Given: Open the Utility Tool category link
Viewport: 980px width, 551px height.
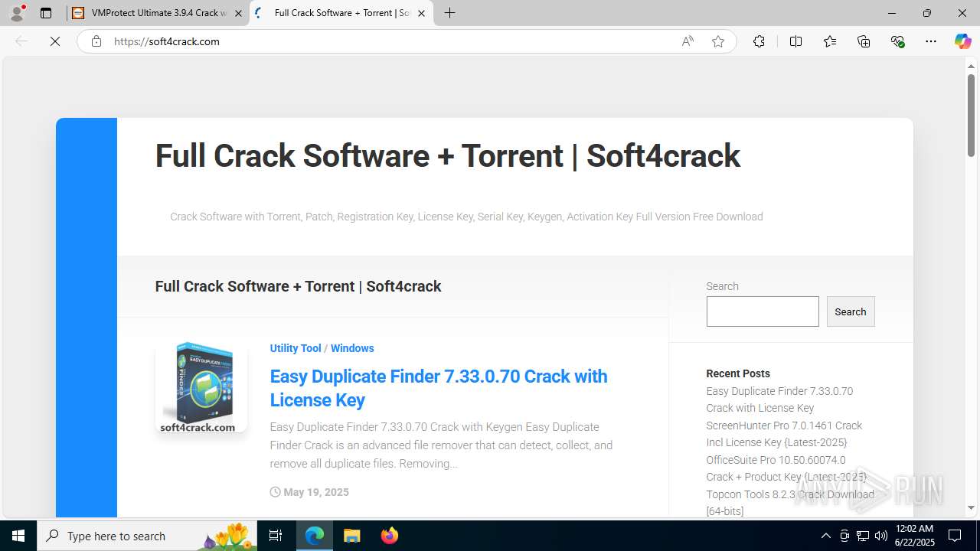Looking at the screenshot, I should tap(296, 348).
